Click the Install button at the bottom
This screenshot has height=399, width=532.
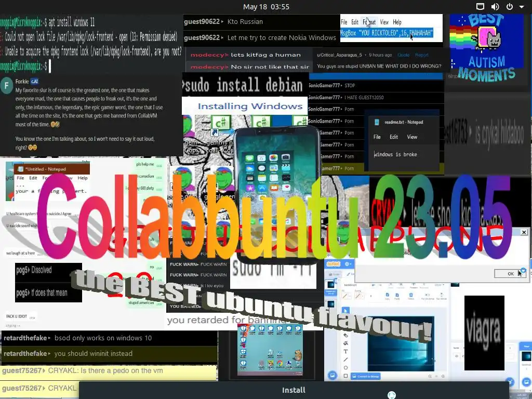[x=294, y=390]
